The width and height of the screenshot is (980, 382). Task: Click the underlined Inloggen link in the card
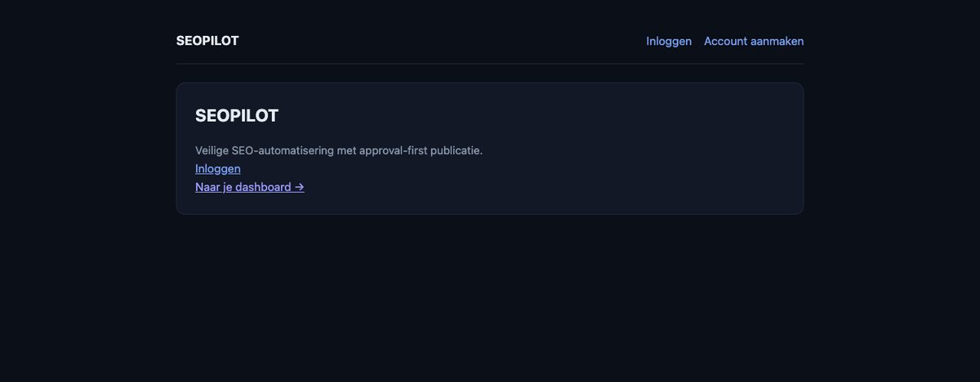218,169
